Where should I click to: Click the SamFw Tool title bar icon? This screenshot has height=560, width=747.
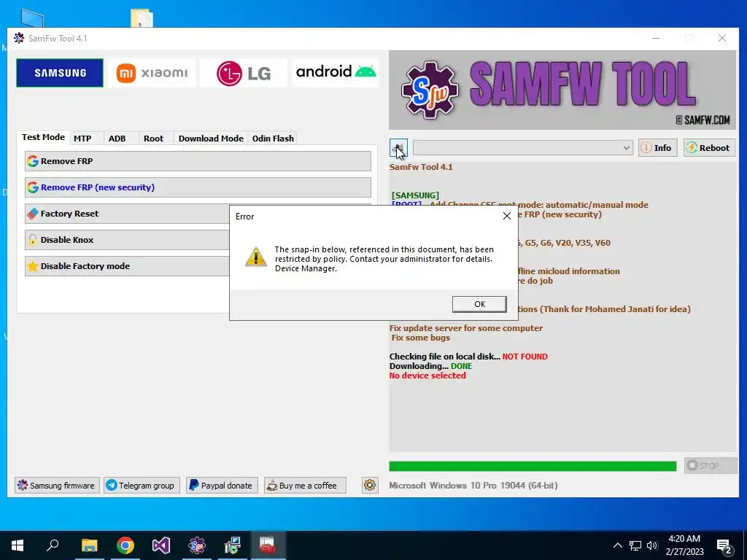point(19,39)
